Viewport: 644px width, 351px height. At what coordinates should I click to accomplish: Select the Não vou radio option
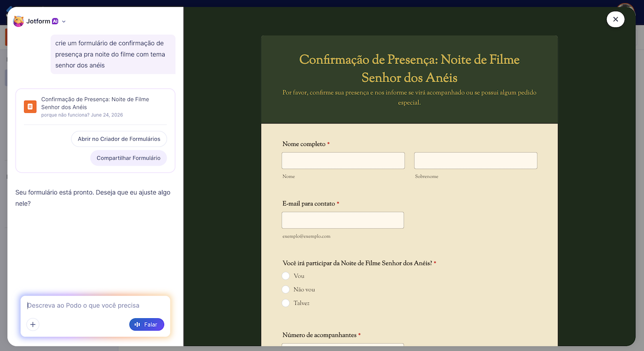click(286, 290)
